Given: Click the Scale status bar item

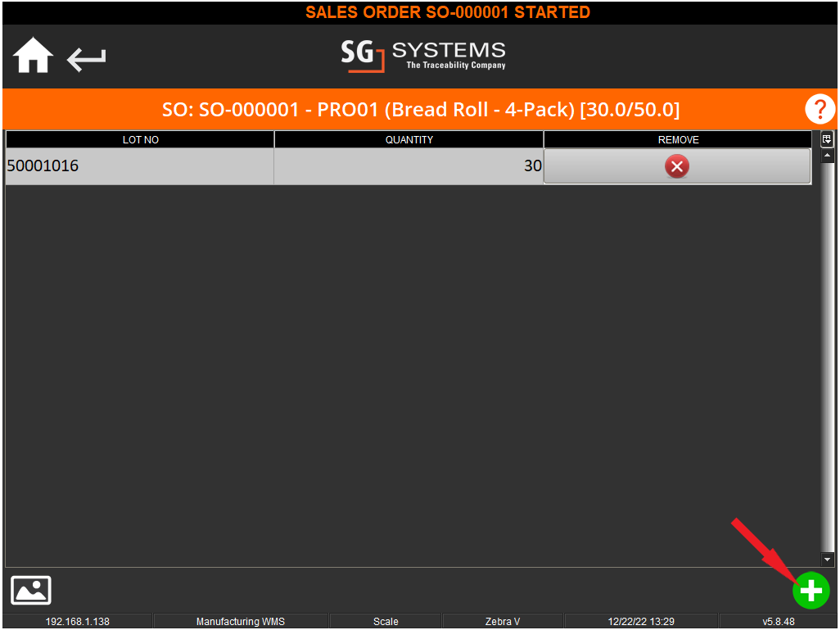Looking at the screenshot, I should click(x=386, y=622).
